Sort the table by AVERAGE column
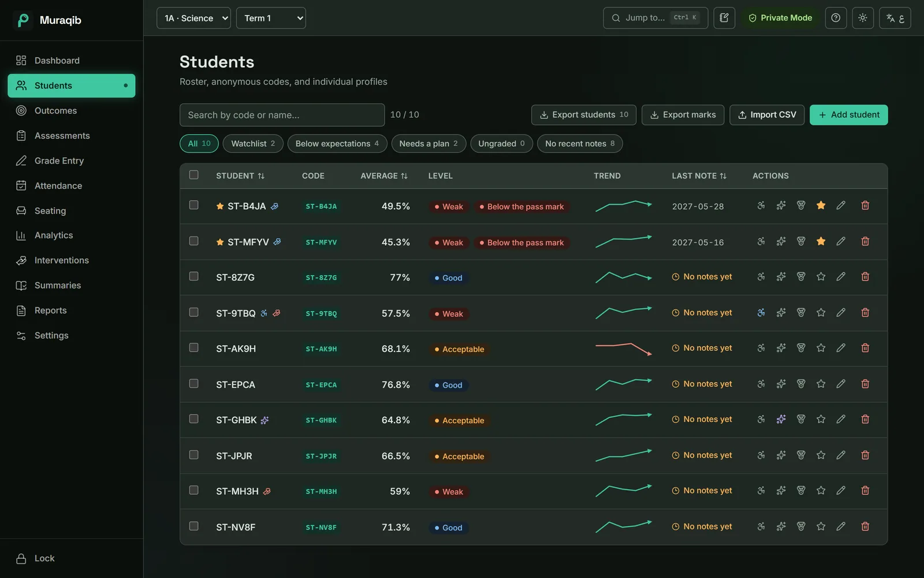Viewport: 924px width, 578px height. [x=384, y=176]
